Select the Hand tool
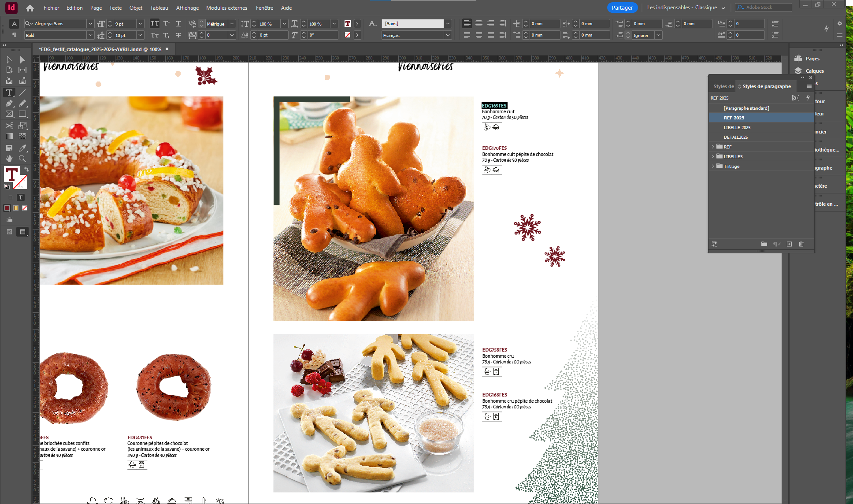This screenshot has width=853, height=504. point(9,159)
